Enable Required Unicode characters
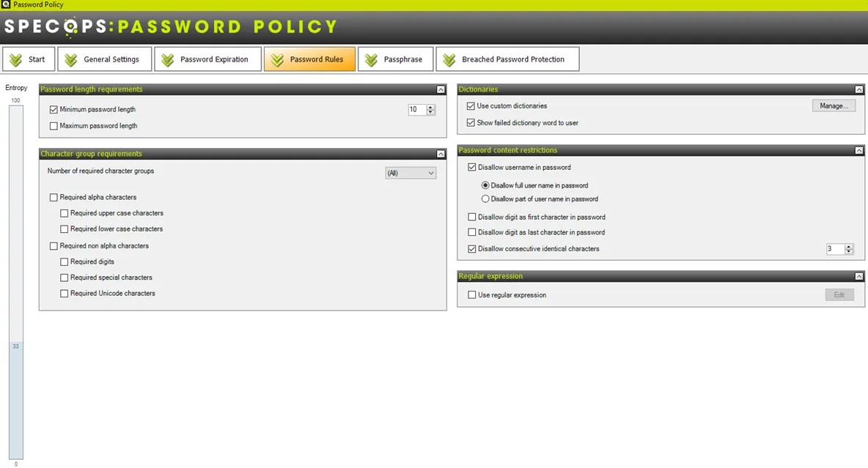This screenshot has width=868, height=468. (x=65, y=294)
